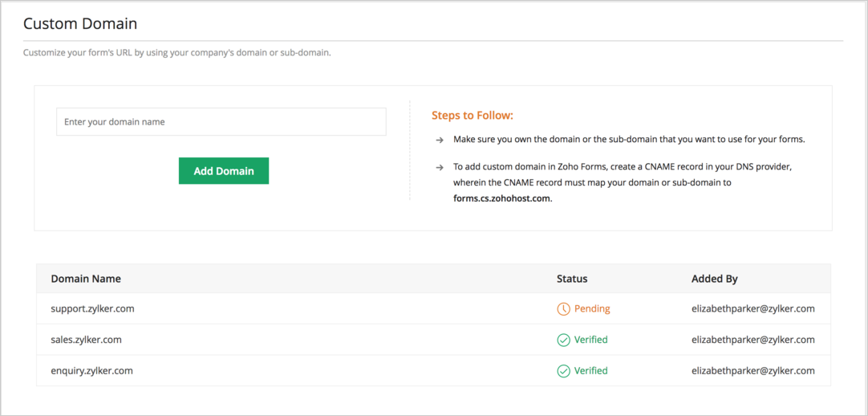Click the Domain Name column header
Viewport: 868px width, 416px height.
[86, 279]
